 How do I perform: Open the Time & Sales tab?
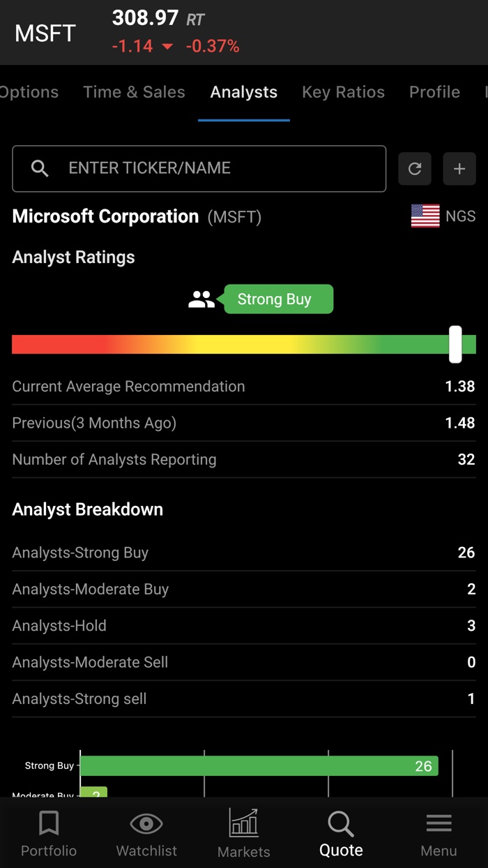[x=134, y=92]
